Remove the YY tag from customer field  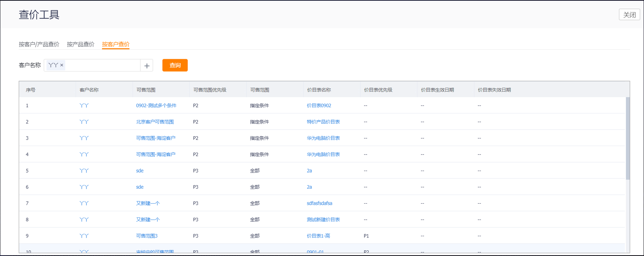tap(62, 65)
